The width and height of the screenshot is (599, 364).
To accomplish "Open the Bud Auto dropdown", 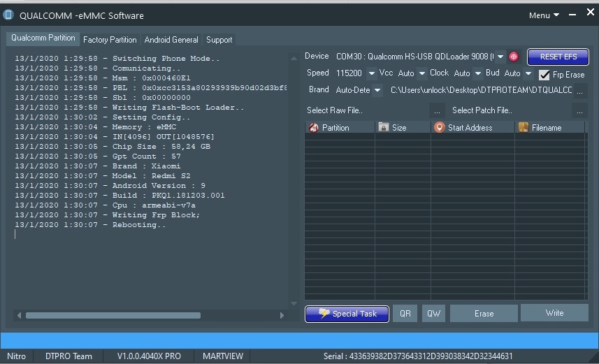I will (528, 73).
